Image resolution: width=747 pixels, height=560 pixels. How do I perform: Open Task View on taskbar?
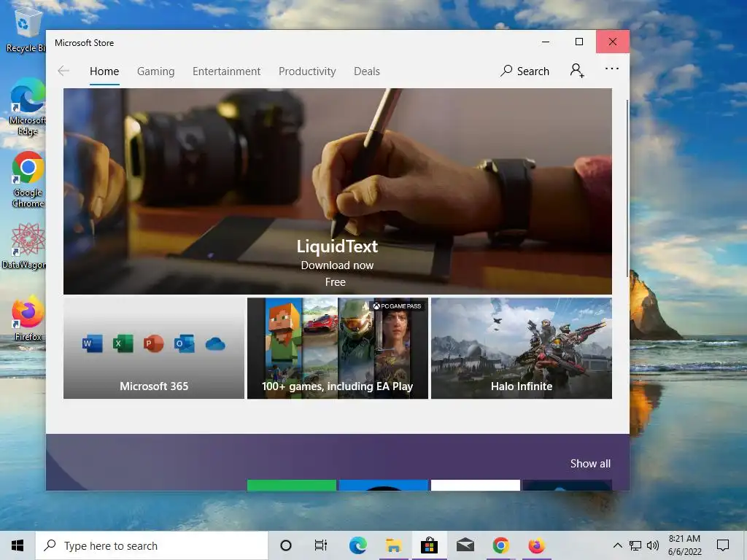pos(321,545)
